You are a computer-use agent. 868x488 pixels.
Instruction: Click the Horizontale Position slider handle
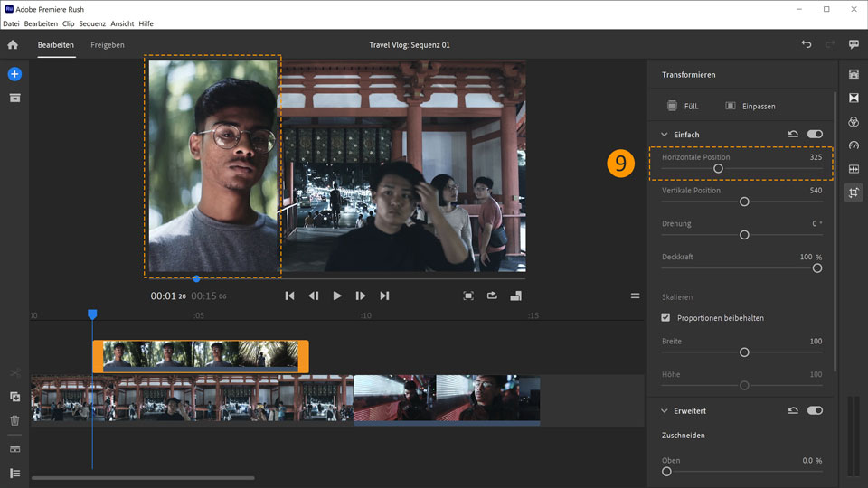pyautogui.click(x=718, y=169)
